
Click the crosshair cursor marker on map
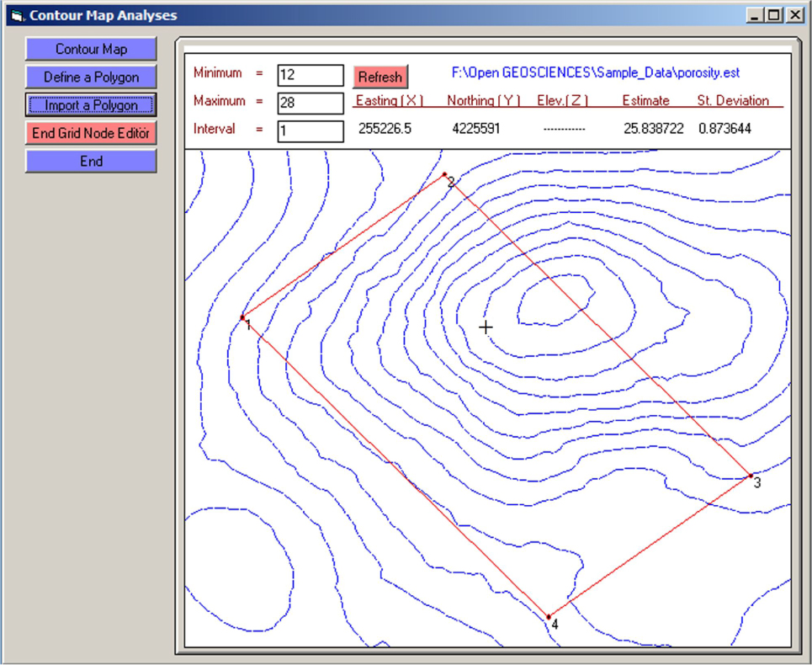tap(486, 327)
